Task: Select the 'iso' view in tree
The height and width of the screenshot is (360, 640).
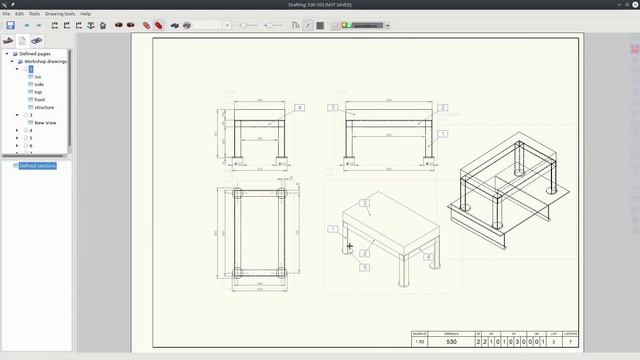Action: 38,77
